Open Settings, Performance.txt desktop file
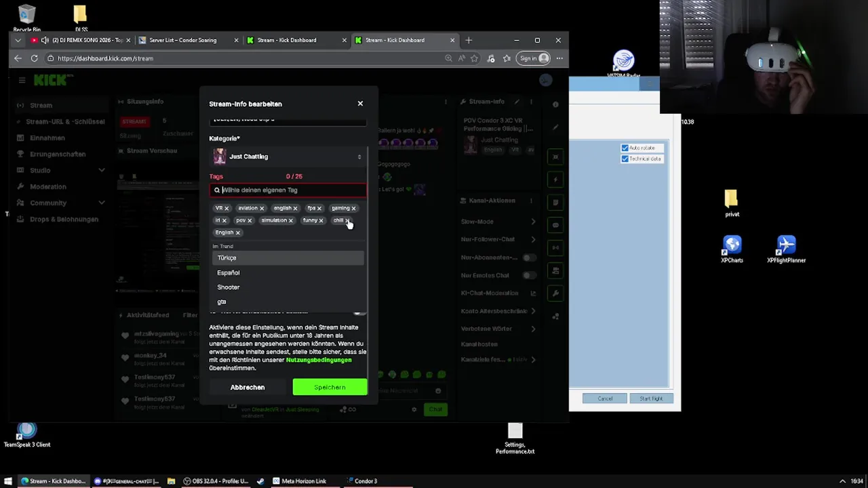868x488 pixels. coord(515,439)
